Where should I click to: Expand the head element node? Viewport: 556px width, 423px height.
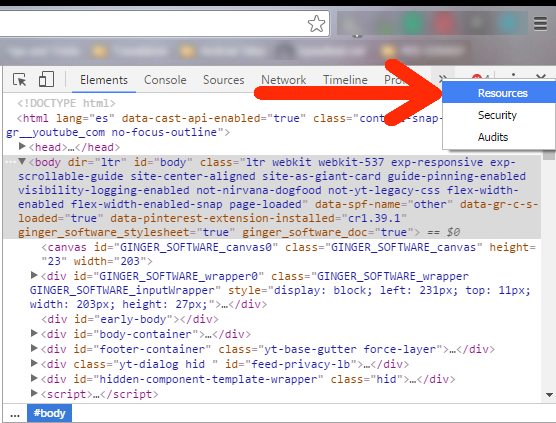click(x=22, y=146)
